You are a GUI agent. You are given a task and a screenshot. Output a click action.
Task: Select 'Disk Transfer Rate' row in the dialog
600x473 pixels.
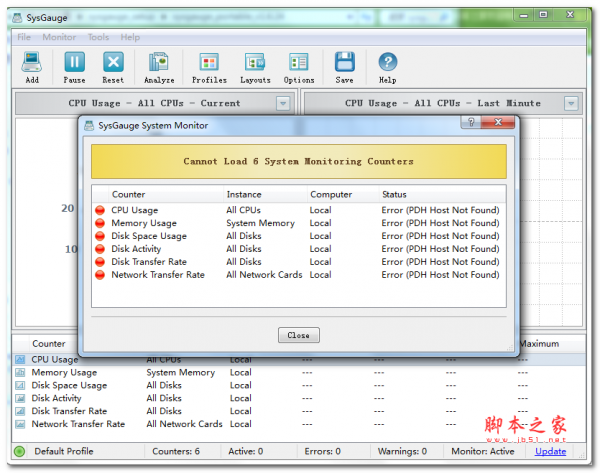[x=298, y=262]
